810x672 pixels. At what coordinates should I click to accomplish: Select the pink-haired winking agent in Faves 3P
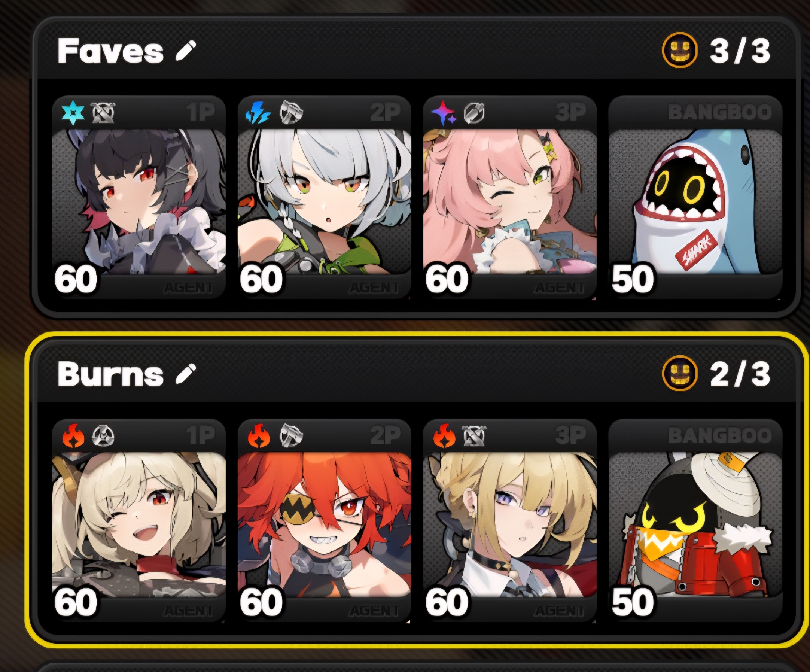coord(510,201)
